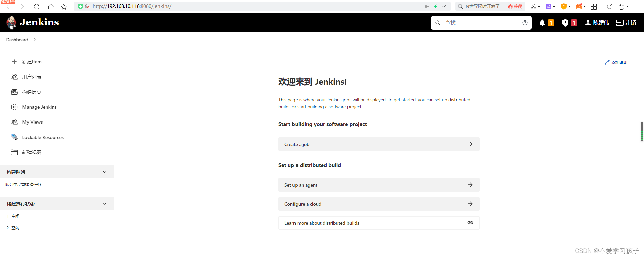Click Create a job
644x257 pixels.
(x=379, y=144)
